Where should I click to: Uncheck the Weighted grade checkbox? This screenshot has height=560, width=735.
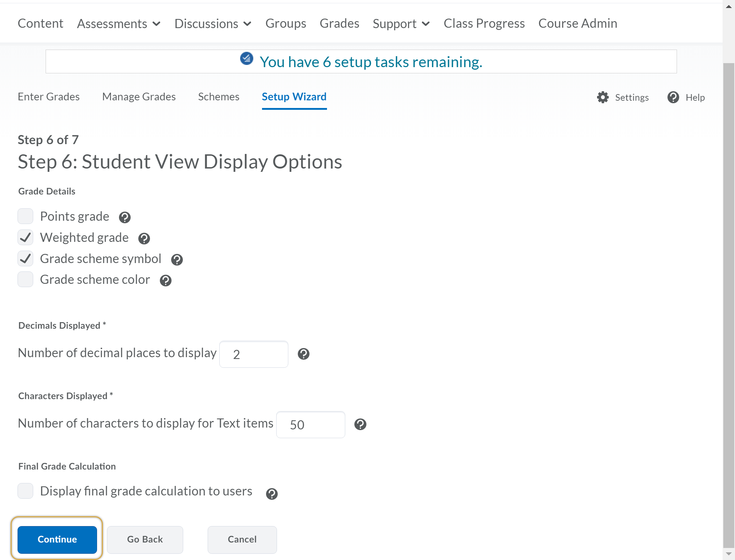tap(26, 237)
